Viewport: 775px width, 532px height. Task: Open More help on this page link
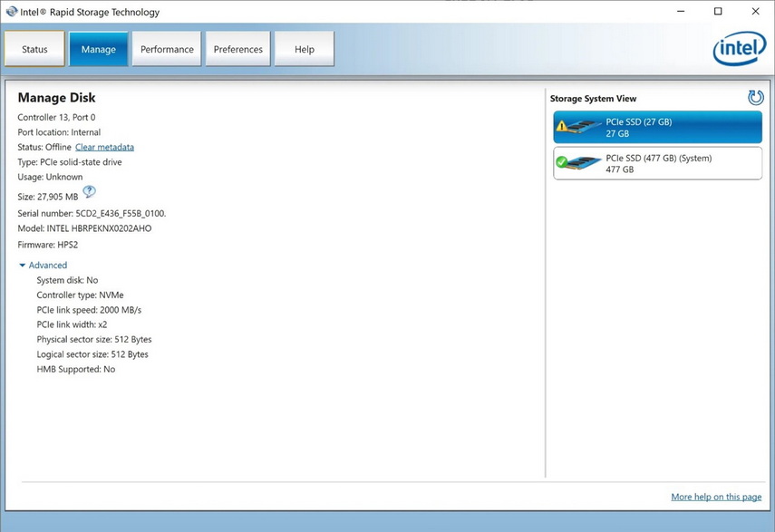716,497
